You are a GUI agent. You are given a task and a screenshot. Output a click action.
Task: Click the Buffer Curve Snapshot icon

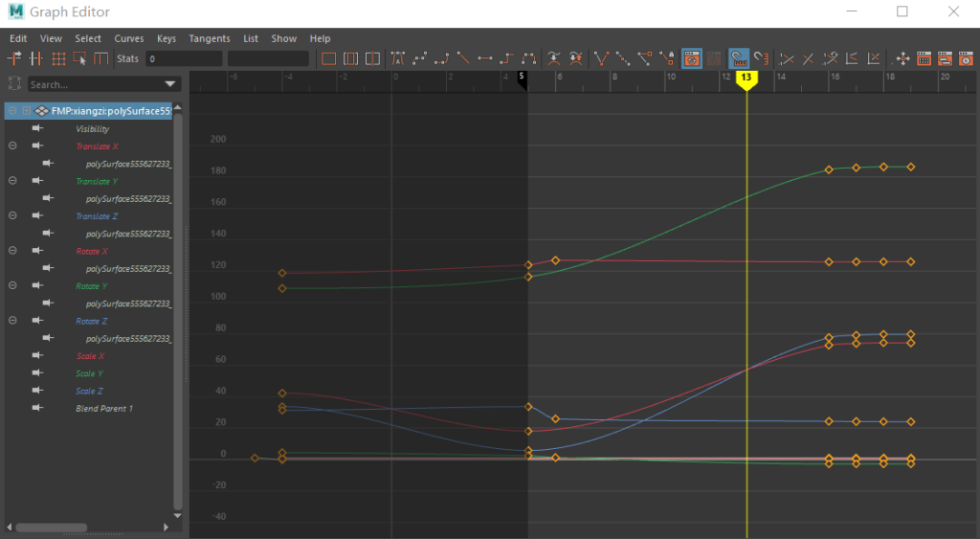tap(554, 58)
